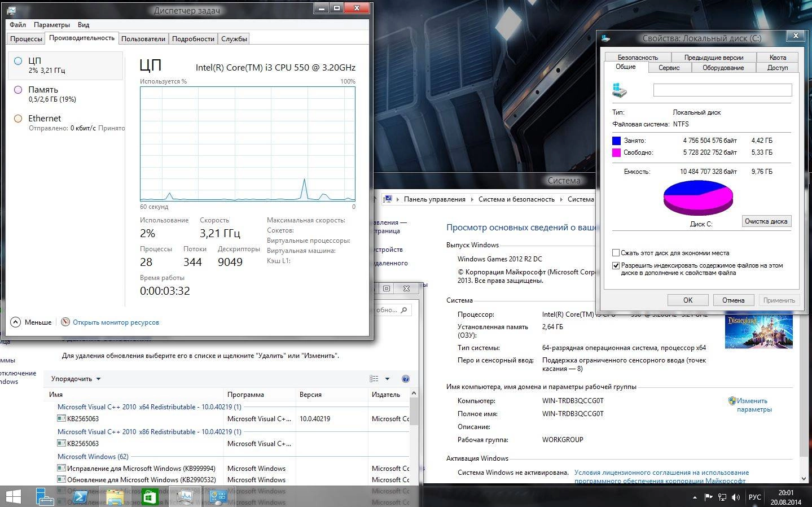Open Windows PowerShell from the taskbar
This screenshot has height=507, width=812.
(x=80, y=497)
